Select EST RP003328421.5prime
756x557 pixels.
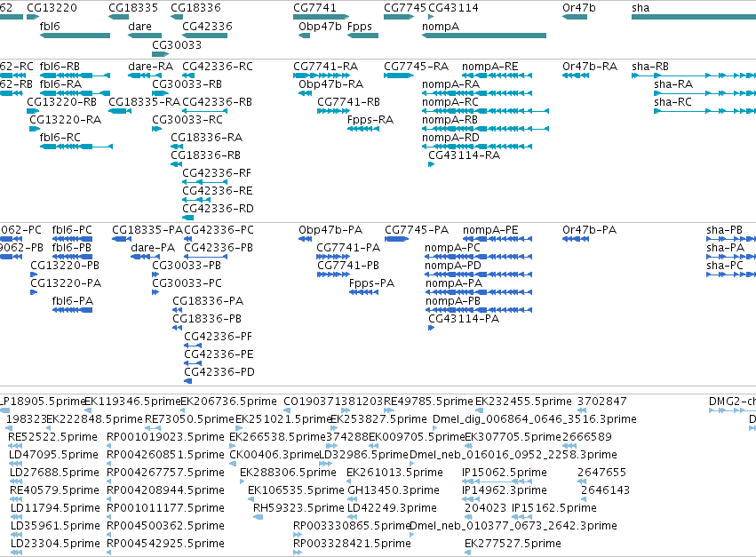(352, 544)
